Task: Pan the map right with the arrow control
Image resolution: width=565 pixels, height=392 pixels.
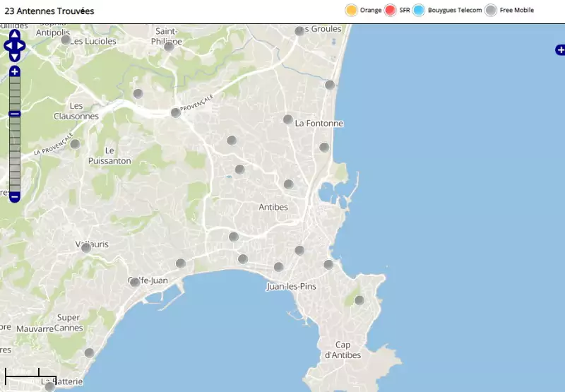Action: point(22,47)
